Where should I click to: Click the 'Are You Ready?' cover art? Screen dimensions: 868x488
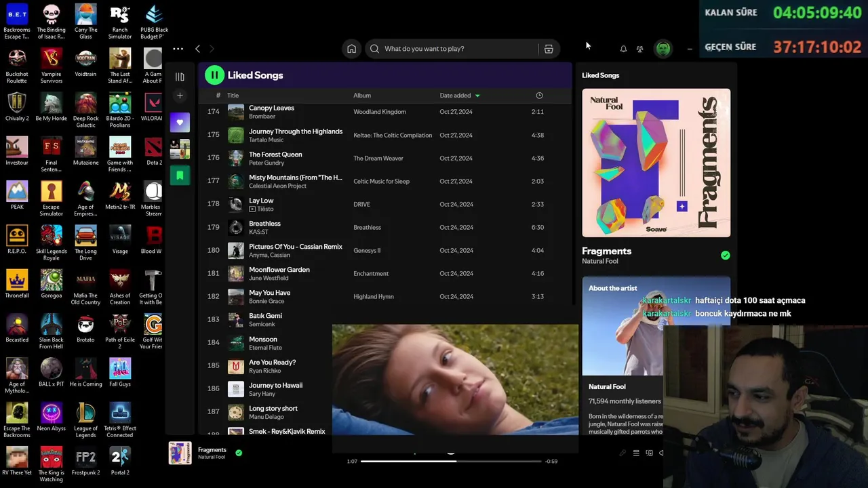pyautogui.click(x=235, y=366)
